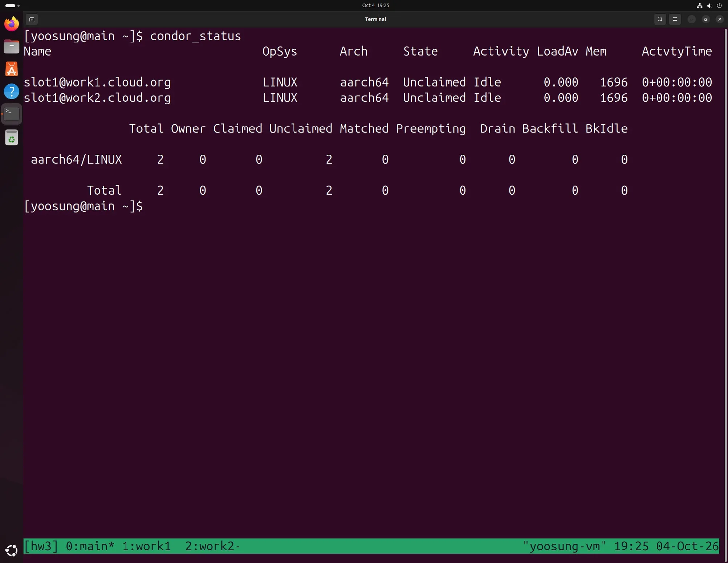Open the Help icon in the dock

[12, 92]
